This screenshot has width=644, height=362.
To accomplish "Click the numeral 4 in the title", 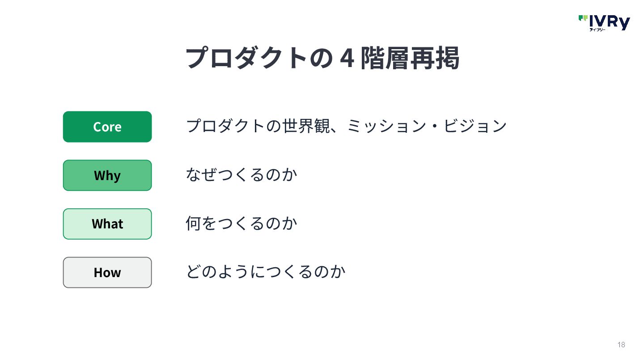I will [344, 59].
